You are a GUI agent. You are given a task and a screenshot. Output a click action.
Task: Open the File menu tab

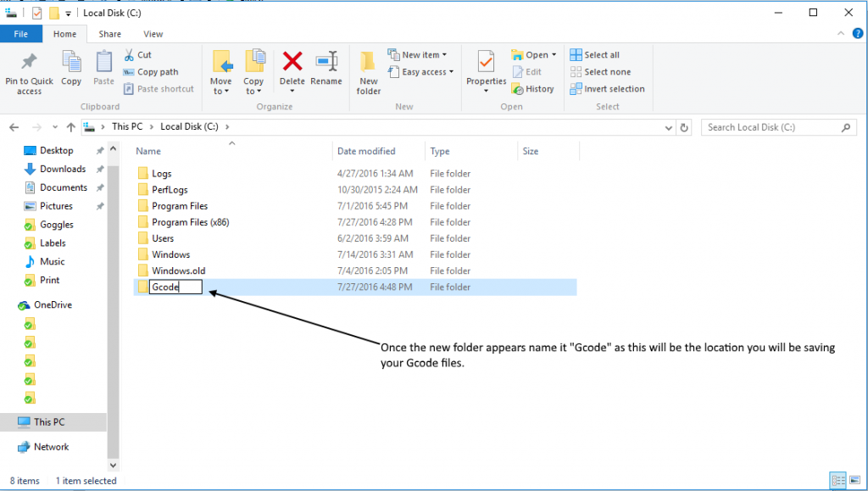coord(21,34)
